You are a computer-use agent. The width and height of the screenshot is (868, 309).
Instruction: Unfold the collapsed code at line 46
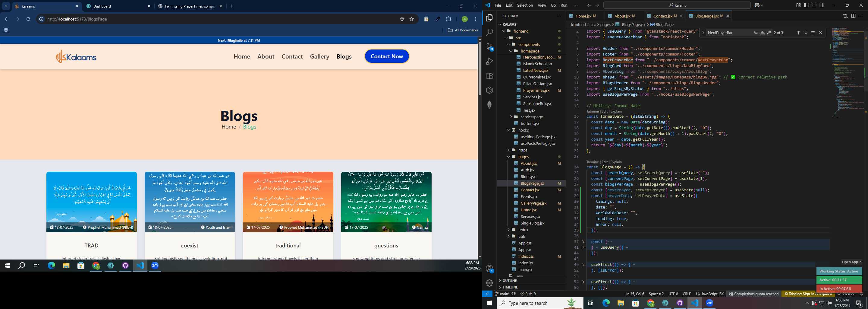tap(583, 265)
